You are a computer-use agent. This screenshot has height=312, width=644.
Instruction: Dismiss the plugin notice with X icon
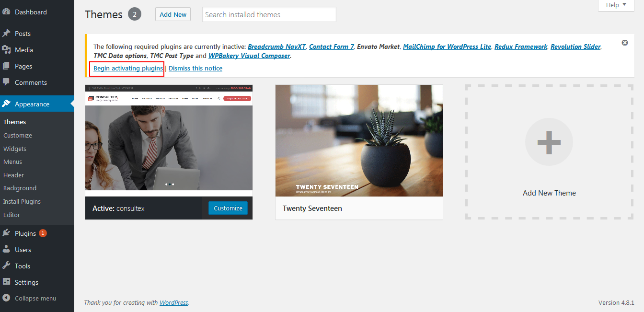pos(625,43)
